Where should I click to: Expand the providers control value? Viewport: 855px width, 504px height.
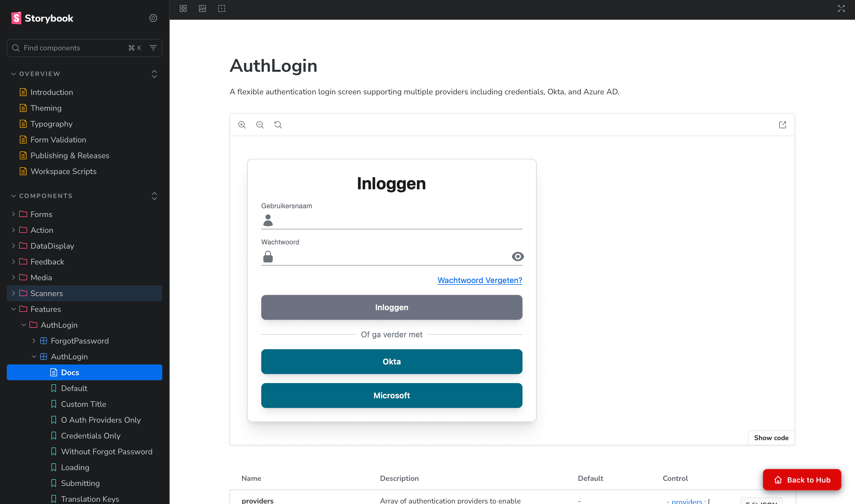click(668, 502)
